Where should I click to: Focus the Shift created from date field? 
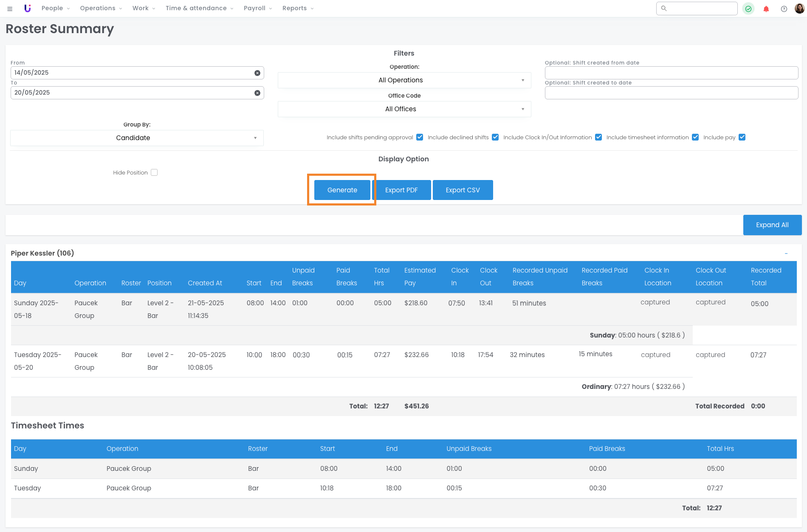pyautogui.click(x=671, y=73)
